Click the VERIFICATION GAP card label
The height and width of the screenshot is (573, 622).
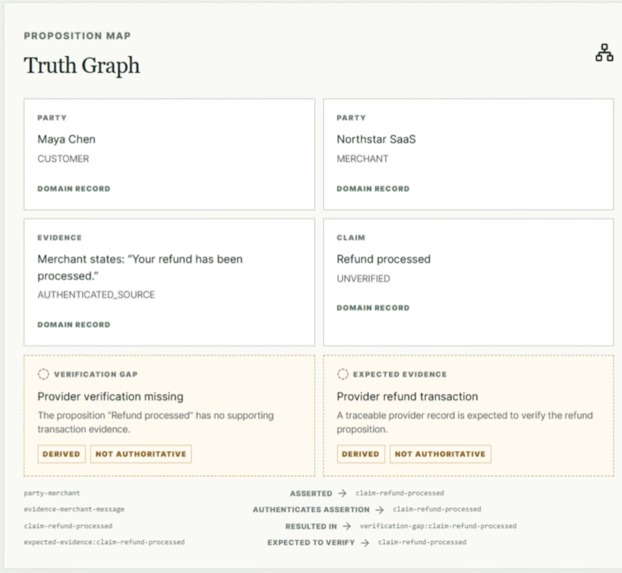click(96, 374)
